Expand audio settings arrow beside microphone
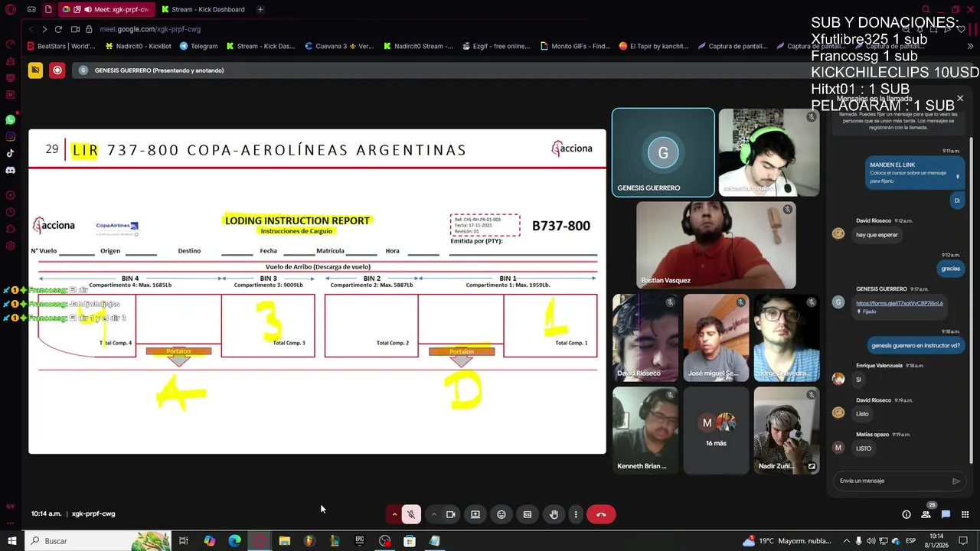The image size is (980, 551). [x=394, y=514]
